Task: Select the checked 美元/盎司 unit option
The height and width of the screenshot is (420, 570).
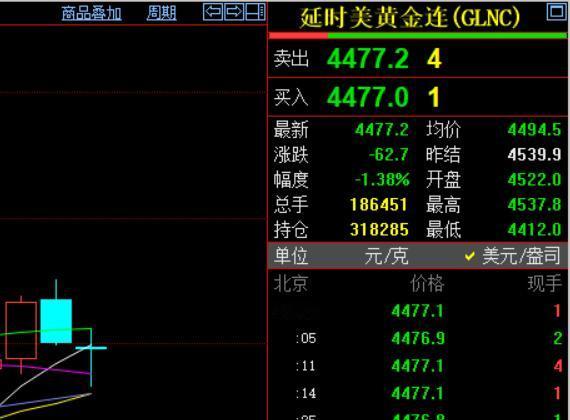Action: click(513, 256)
